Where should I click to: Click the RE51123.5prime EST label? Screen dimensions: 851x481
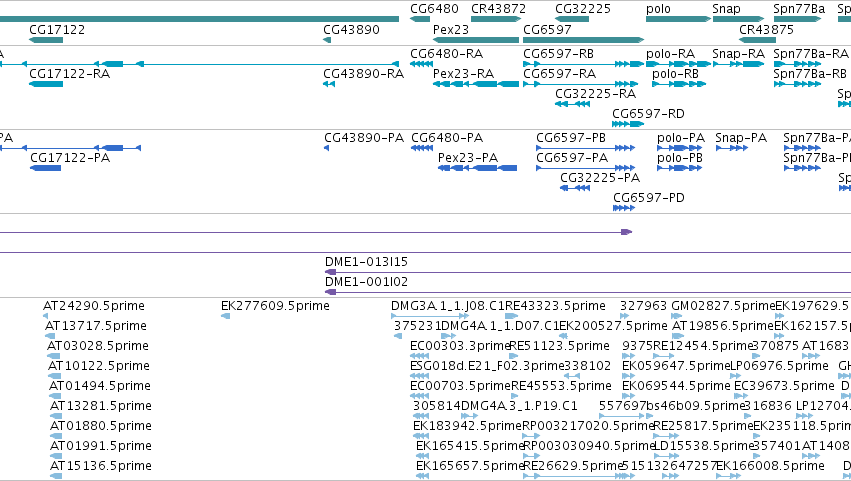(x=560, y=346)
